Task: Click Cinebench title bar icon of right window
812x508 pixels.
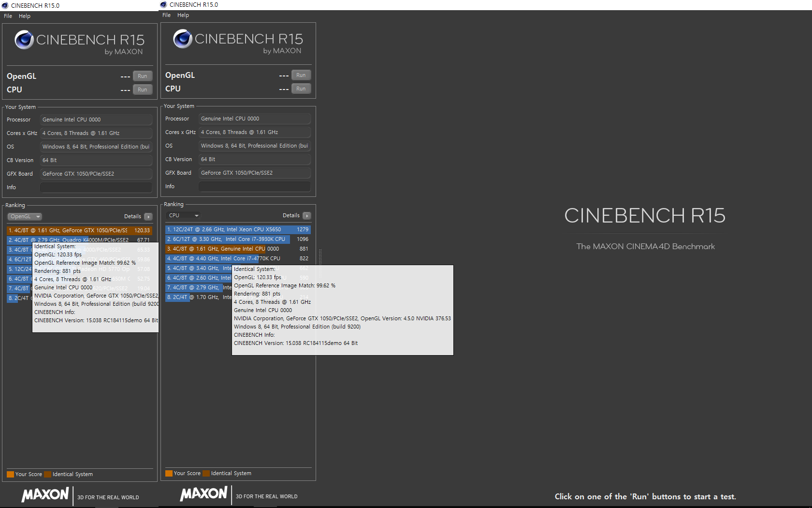Action: click(164, 4)
